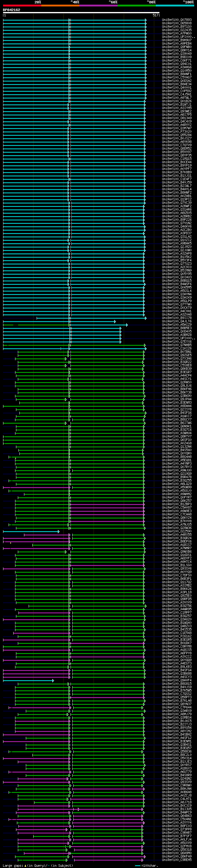
Task: Select the UniRef100_C6KF71 label
Action: 177,61
